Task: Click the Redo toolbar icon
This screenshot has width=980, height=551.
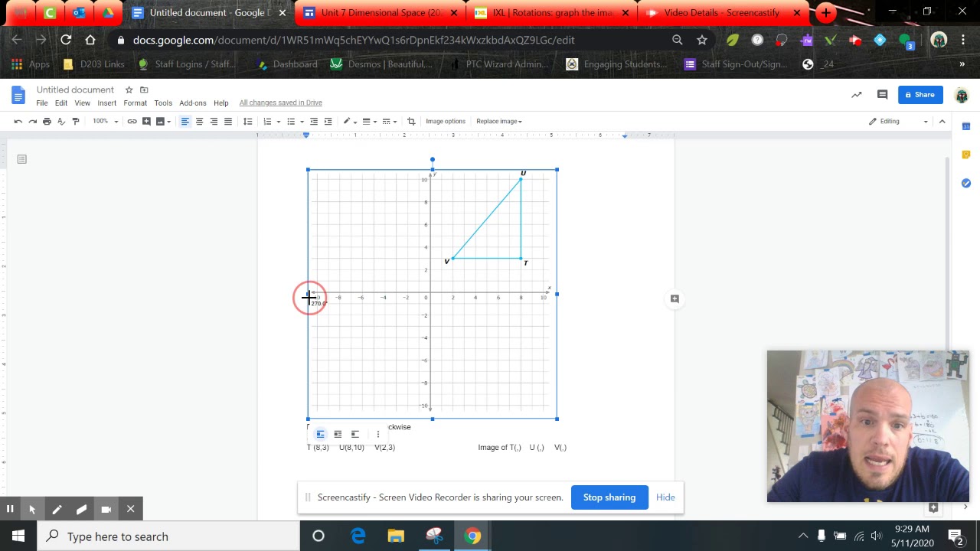Action: pos(32,121)
